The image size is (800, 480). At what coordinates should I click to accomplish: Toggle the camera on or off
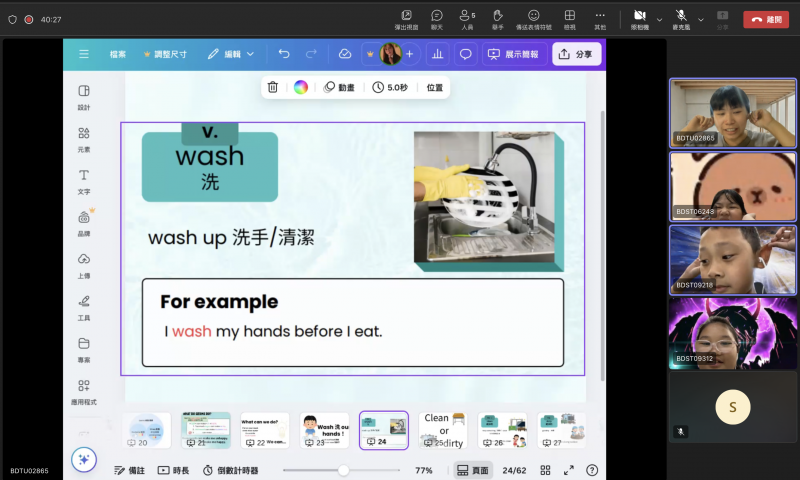(640, 19)
